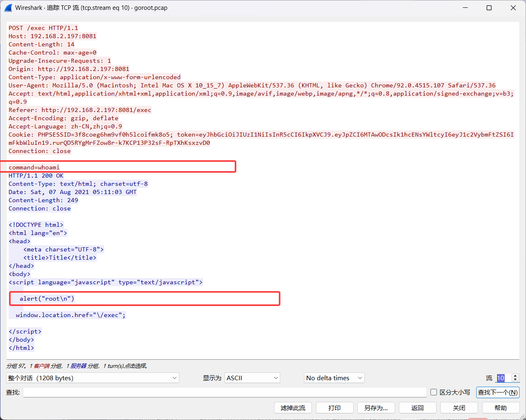Click the first Connection: close request header
526x420 pixels.
pyautogui.click(x=39, y=151)
